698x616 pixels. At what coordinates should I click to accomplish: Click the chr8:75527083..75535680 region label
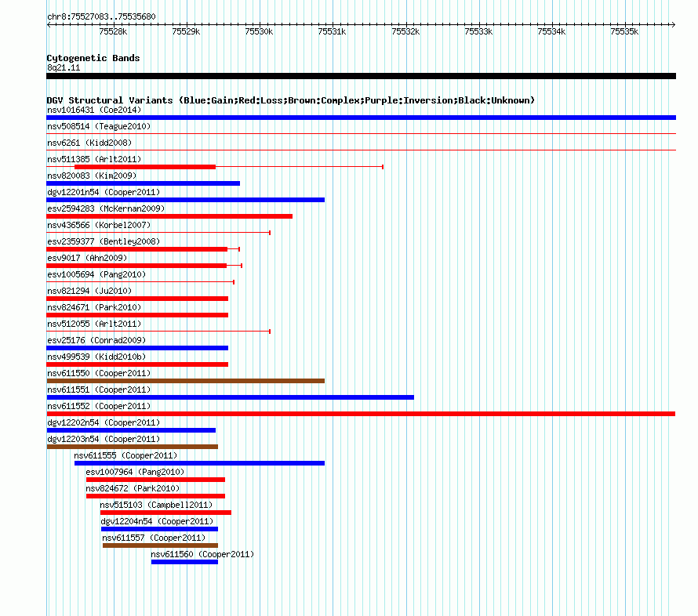coord(101,16)
